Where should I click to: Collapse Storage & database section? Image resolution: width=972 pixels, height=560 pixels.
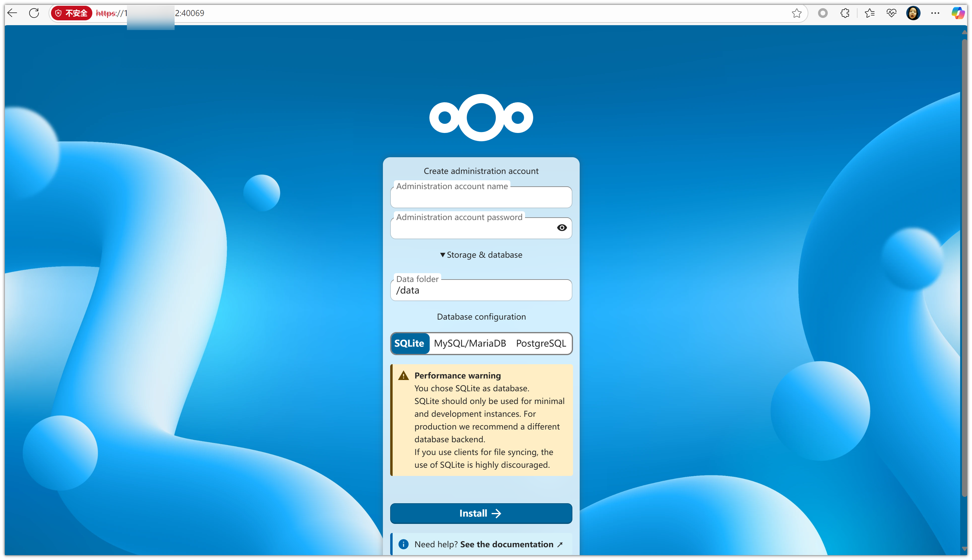point(481,255)
